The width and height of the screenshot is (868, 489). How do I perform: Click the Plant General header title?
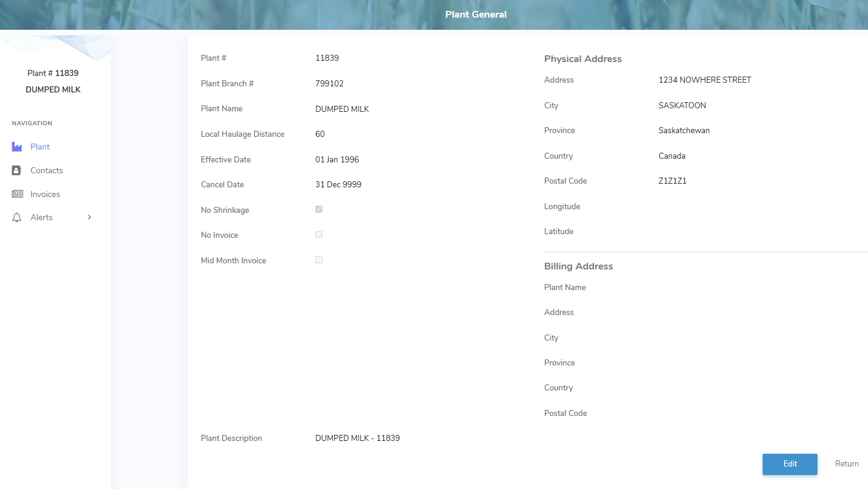click(476, 14)
